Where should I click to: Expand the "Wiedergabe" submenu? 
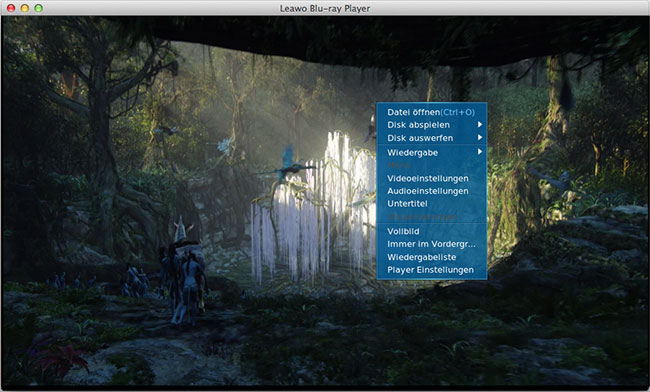(x=432, y=152)
